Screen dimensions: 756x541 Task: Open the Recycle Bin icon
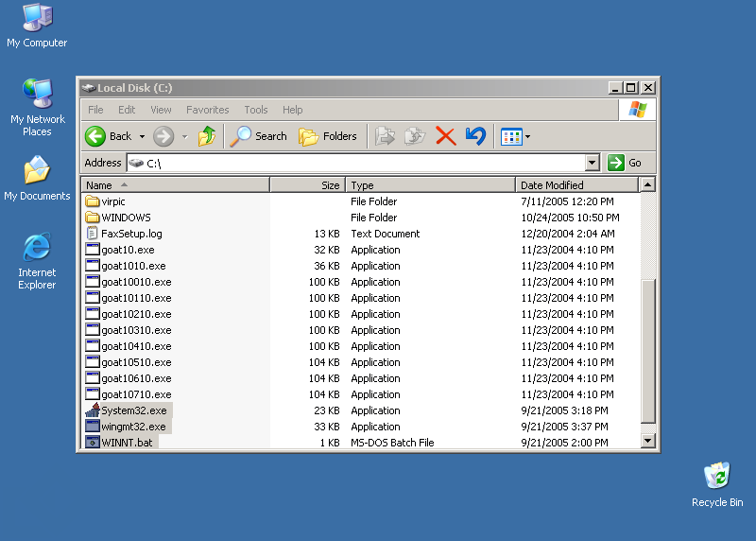click(x=717, y=476)
